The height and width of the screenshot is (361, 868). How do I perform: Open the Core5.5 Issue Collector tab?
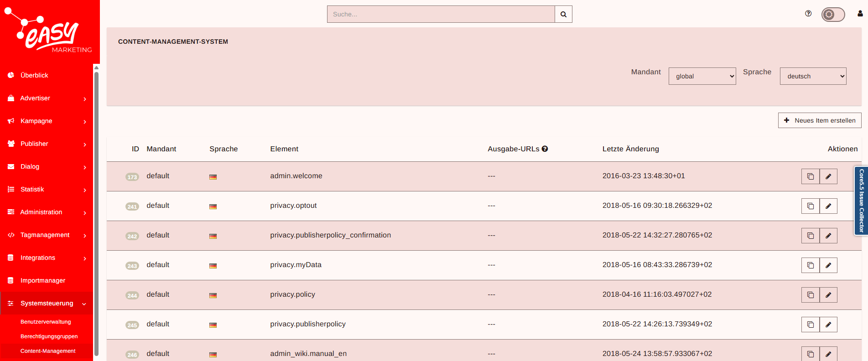(x=861, y=201)
